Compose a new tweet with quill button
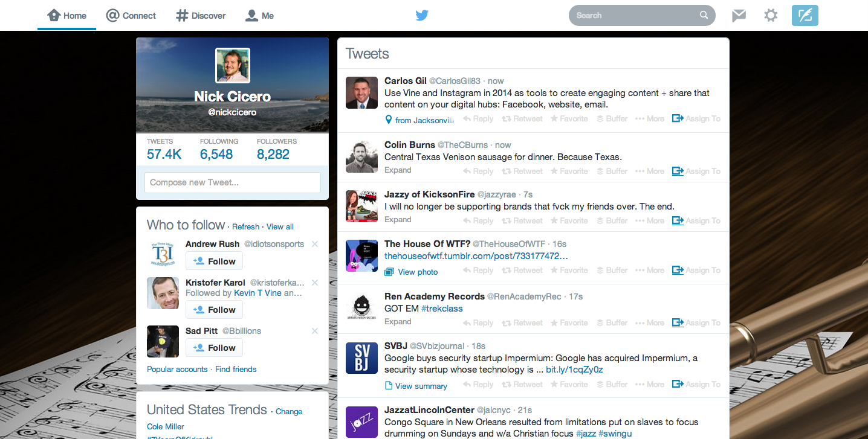The width and height of the screenshot is (868, 439). pyautogui.click(x=805, y=15)
